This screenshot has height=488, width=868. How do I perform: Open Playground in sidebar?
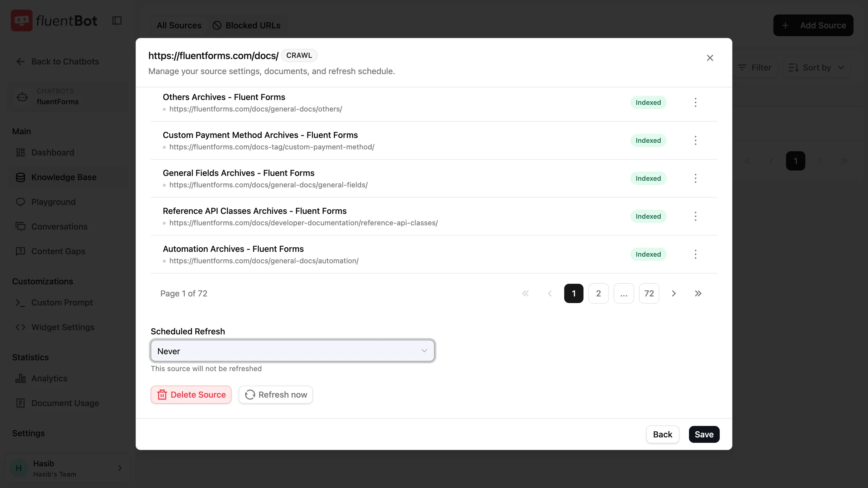click(67, 202)
